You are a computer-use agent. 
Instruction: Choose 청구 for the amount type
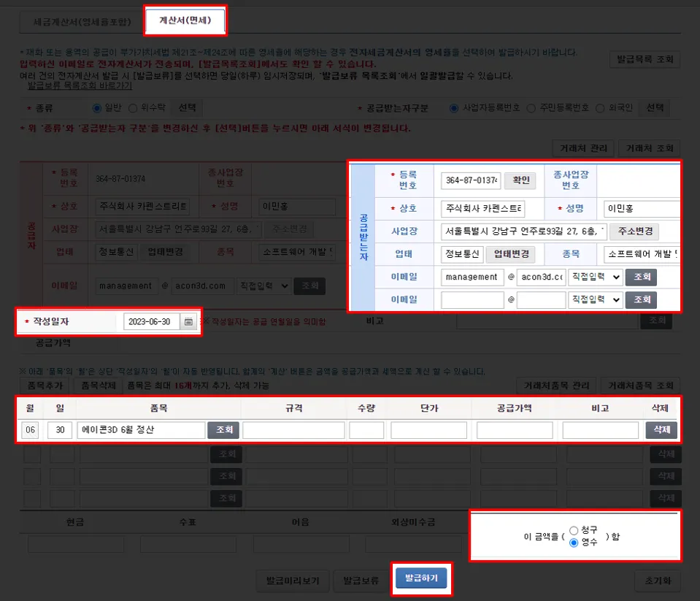[574, 530]
